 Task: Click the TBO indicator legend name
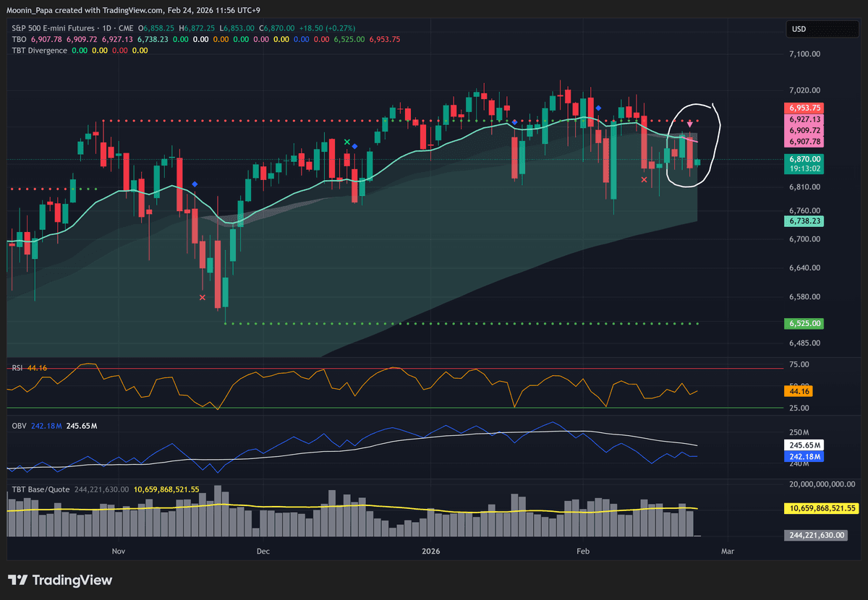click(20, 39)
